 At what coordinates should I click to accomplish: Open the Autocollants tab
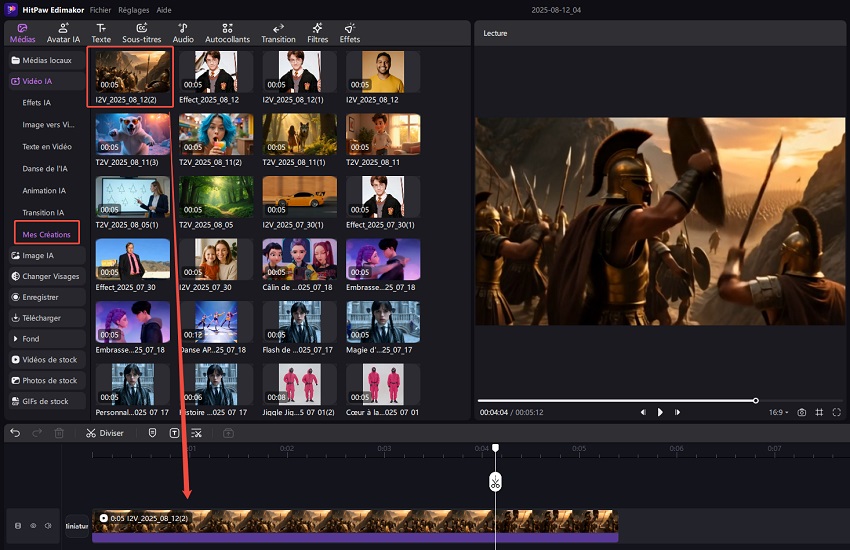[227, 33]
